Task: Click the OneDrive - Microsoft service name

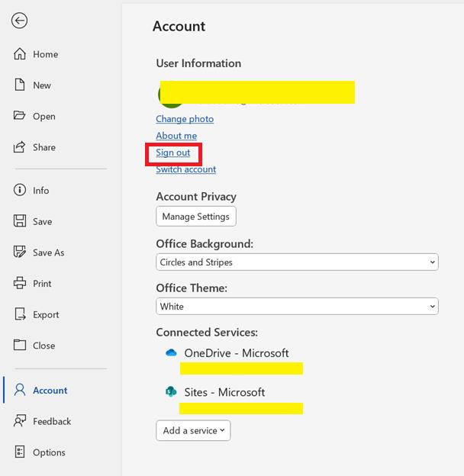Action: click(x=237, y=353)
